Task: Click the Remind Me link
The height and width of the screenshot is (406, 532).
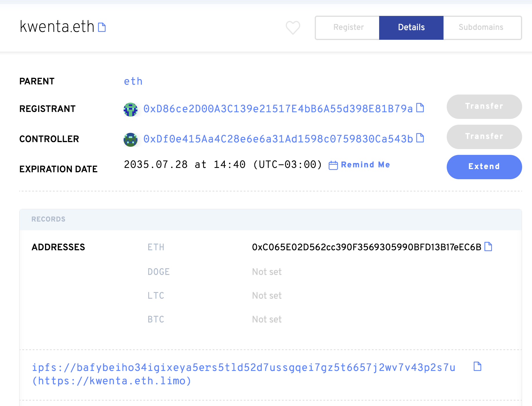Action: click(x=365, y=165)
